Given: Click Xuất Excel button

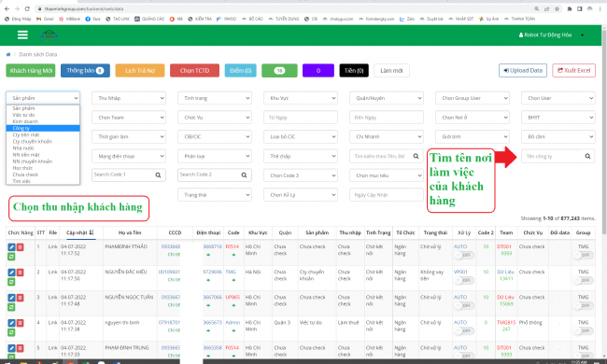Looking at the screenshot, I should 573,70.
